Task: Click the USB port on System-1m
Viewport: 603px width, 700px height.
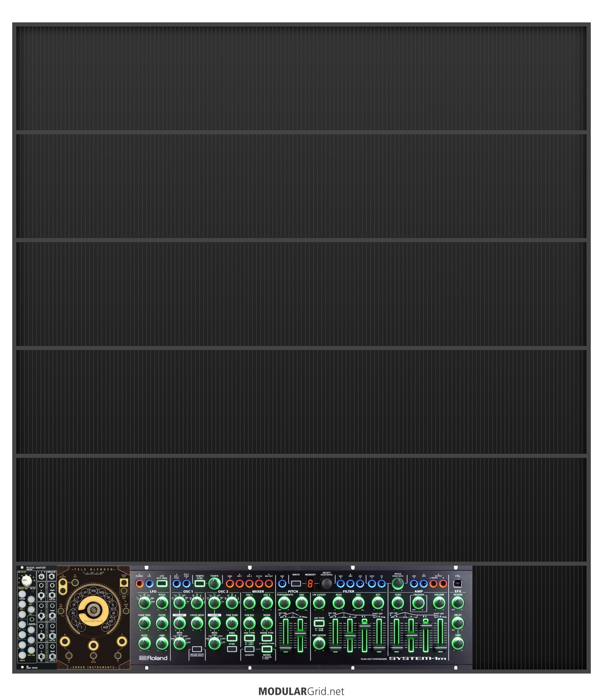Action: click(x=457, y=583)
